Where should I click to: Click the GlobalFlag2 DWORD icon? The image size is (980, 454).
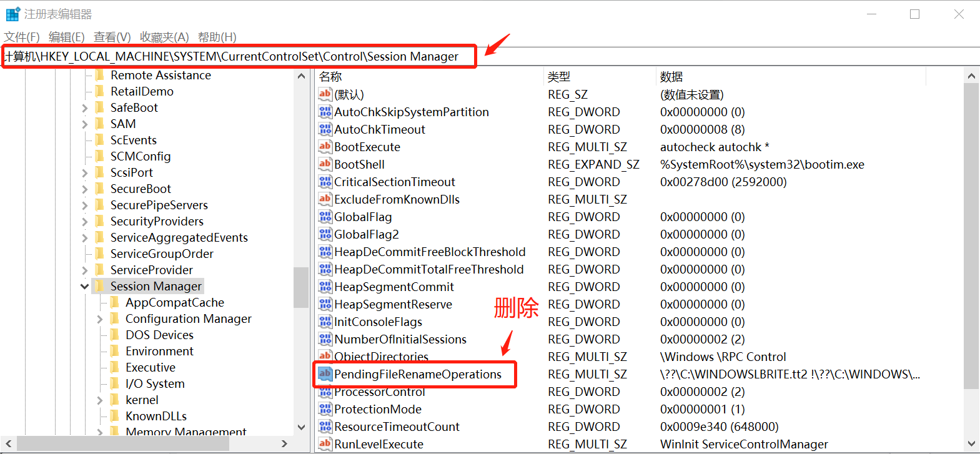(325, 234)
